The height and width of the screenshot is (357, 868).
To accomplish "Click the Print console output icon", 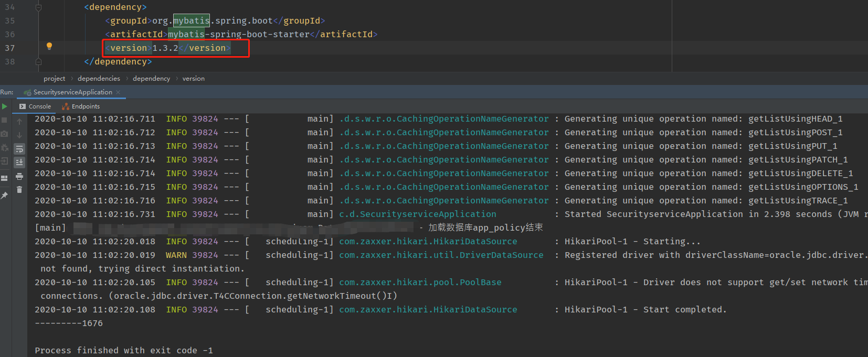I will coord(19,176).
